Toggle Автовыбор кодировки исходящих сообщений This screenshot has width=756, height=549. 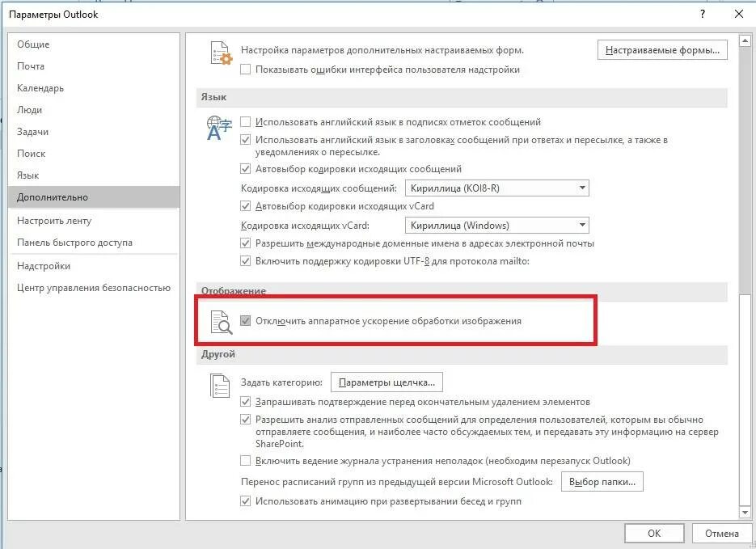pyautogui.click(x=246, y=169)
